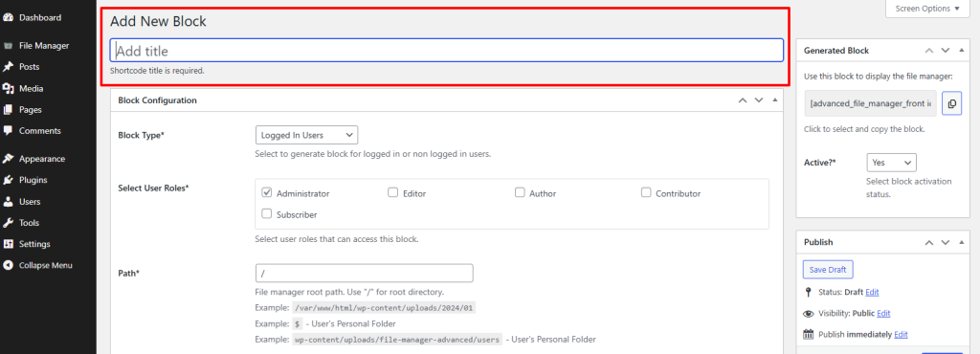
Task: Uncheck the Administrator role checkbox
Action: 267,193
